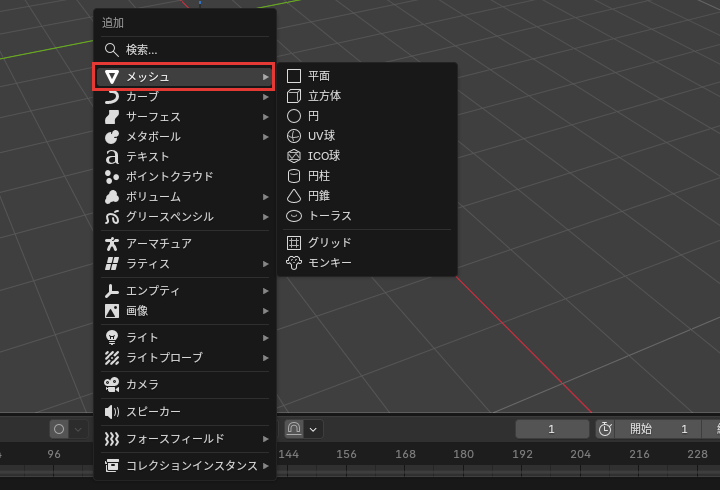720x490 pixels.
Task: Click the Empty axes icon beside エンプティ
Action: pyautogui.click(x=112, y=291)
